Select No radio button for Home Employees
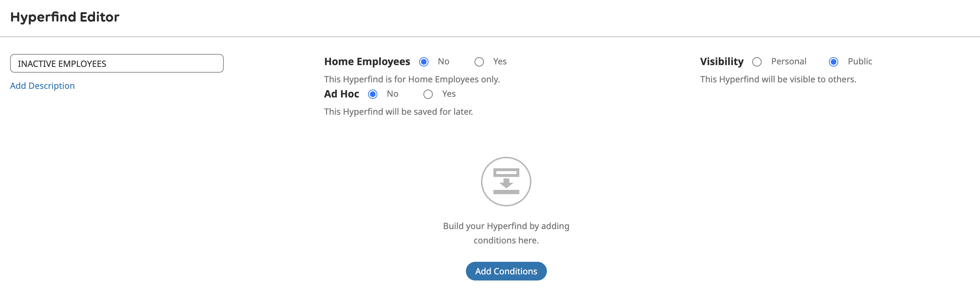This screenshot has width=980, height=292. (424, 61)
